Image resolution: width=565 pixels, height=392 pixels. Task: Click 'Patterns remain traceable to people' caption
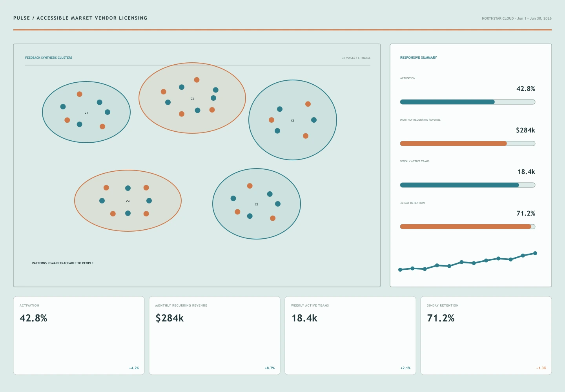tap(63, 263)
